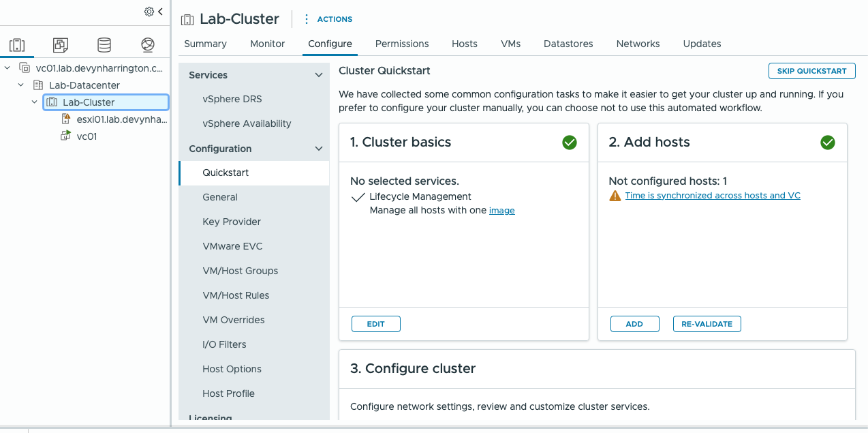Open 'Time is synchronized across hosts and VC' link
Image resolution: width=868 pixels, height=433 pixels.
[713, 196]
